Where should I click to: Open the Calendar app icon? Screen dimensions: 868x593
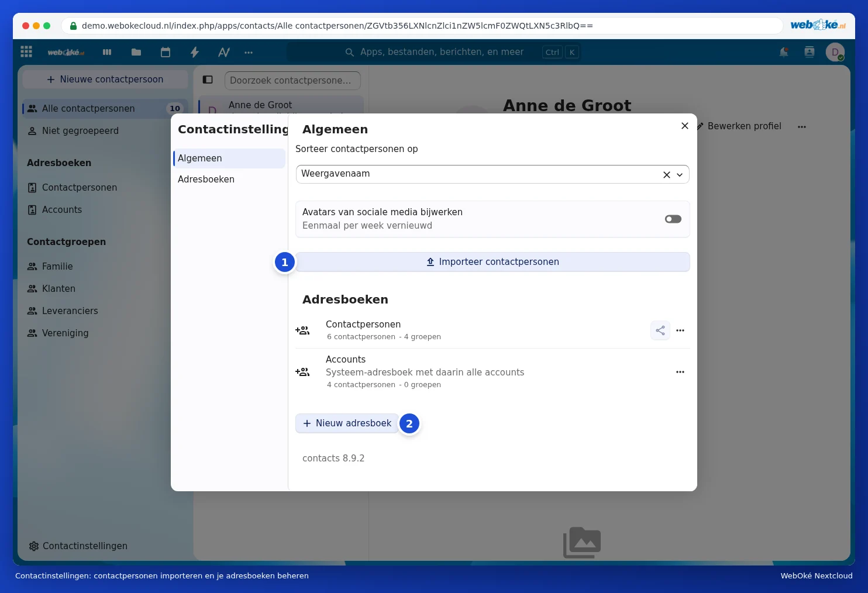coord(166,52)
